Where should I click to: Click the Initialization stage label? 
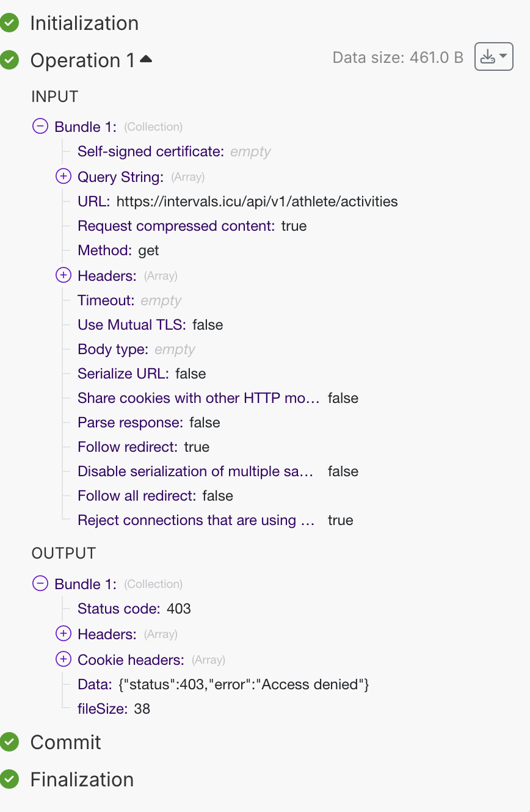(84, 23)
